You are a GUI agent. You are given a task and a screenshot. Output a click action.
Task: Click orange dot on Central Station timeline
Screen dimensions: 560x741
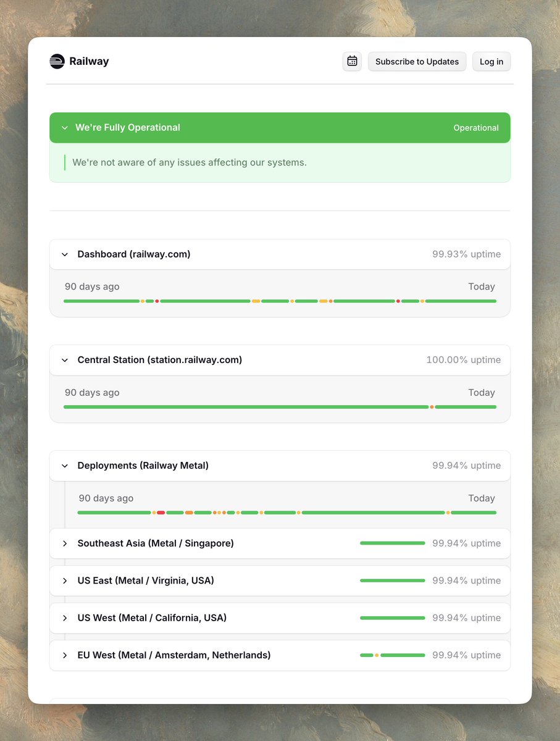[x=432, y=407]
